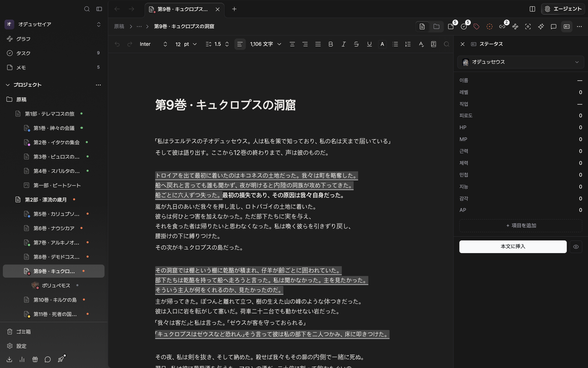
Task: Open the エージェント agent panel
Action: click(563, 9)
